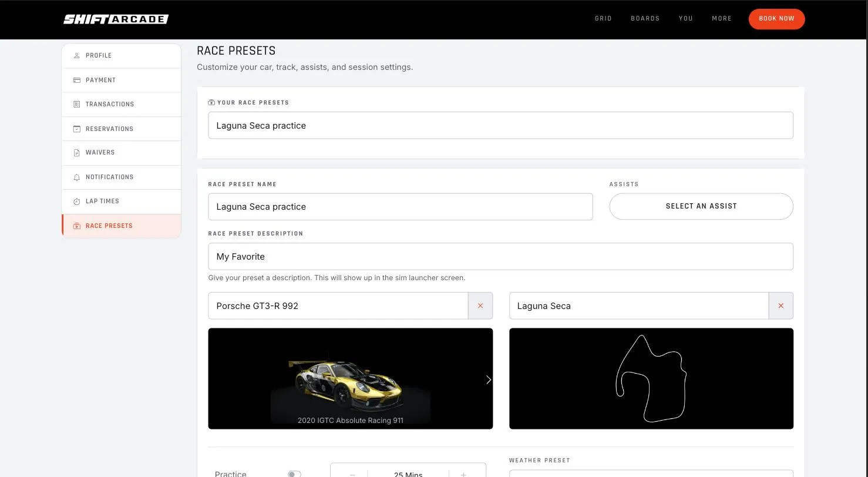Viewport: 868px width, 477px height.
Task: Clear the Porsche GT3-R 992 car selection
Action: tap(480, 305)
